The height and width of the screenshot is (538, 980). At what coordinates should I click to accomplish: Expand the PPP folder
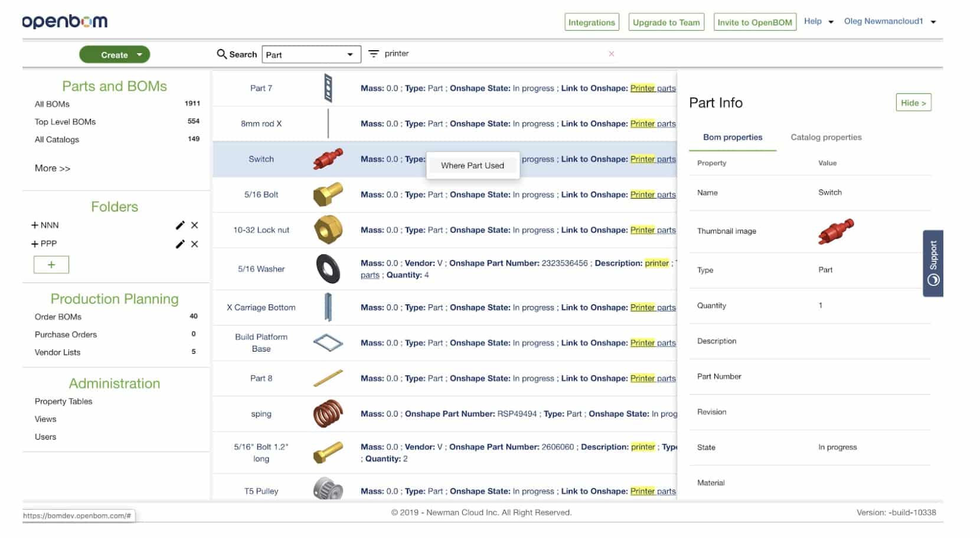click(x=35, y=244)
